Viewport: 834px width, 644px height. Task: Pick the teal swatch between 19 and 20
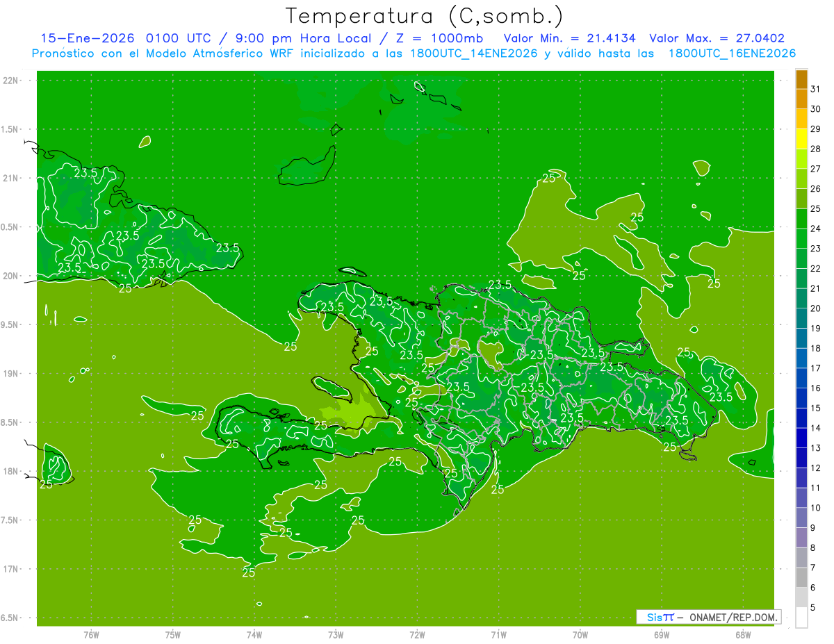[x=801, y=318]
